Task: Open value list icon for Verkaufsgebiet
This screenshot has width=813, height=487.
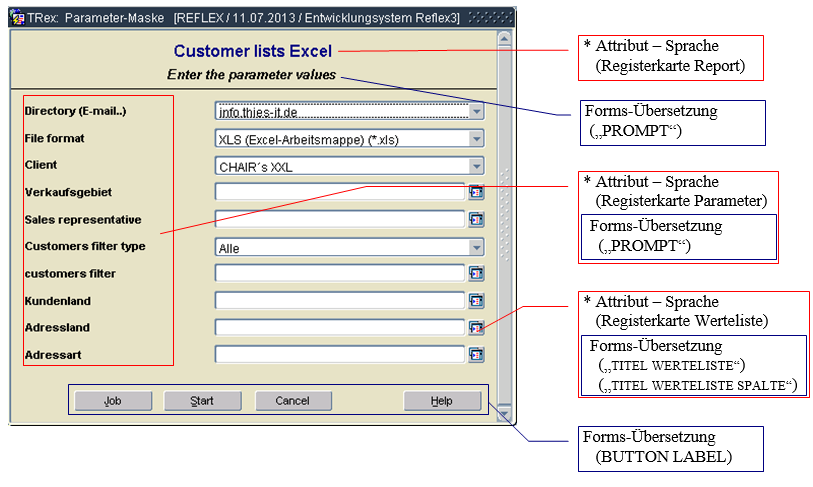Action: 476,192
